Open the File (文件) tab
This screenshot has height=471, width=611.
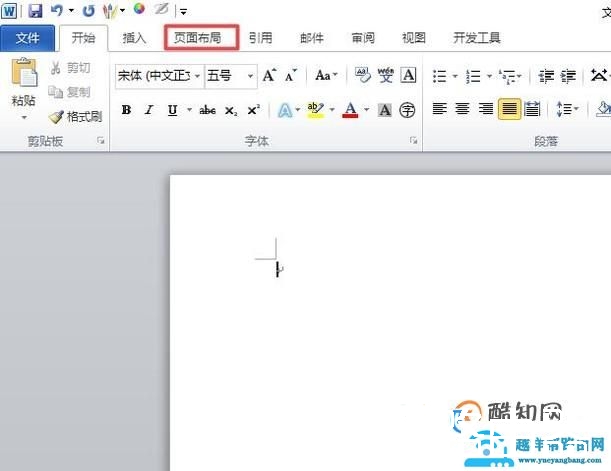27,38
